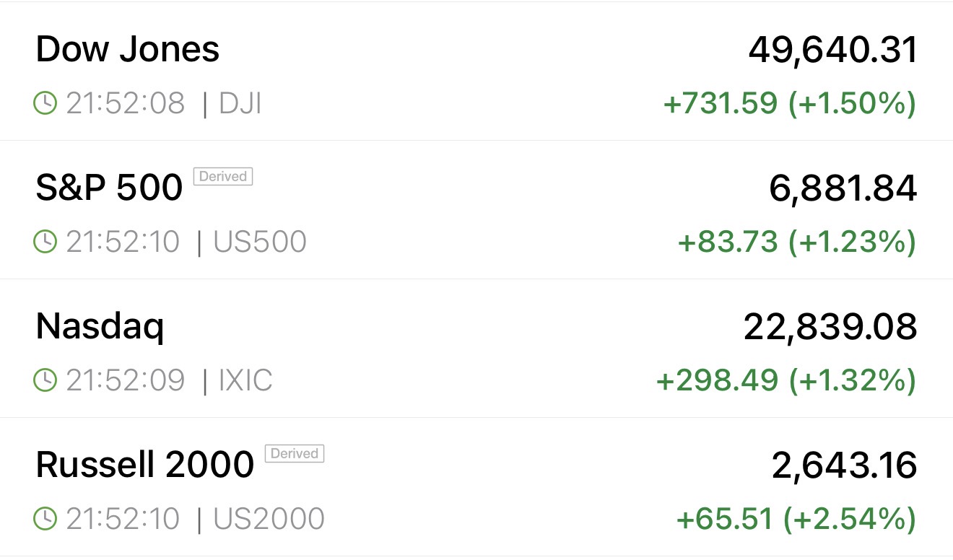Viewport: 953px width, 560px height.
Task: Click the Russell 2000 price 2,643.16
Action: (844, 465)
